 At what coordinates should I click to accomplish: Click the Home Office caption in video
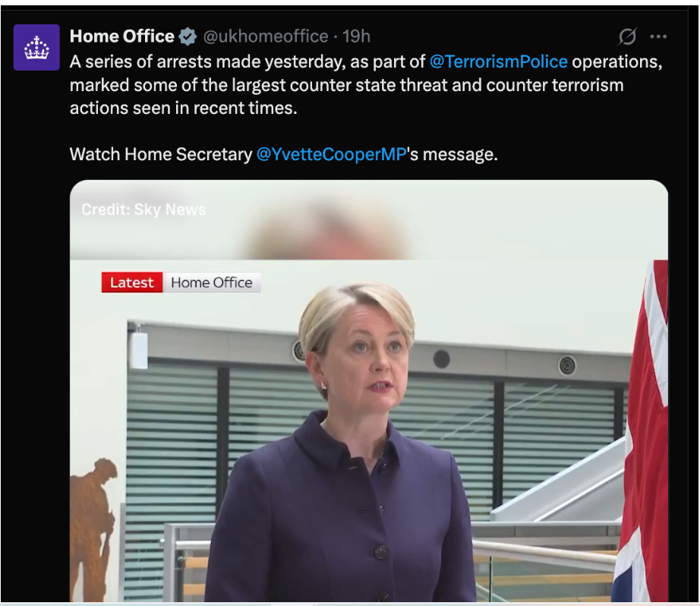click(x=212, y=282)
